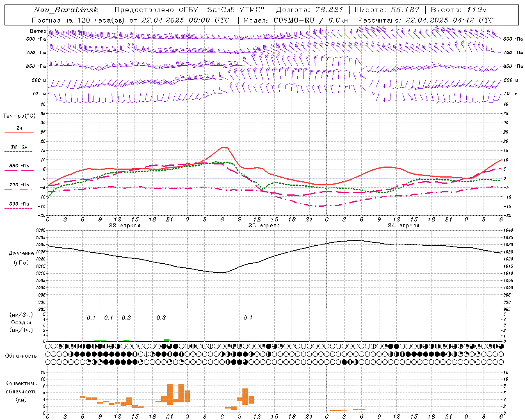Click the "ЗапСиб УГМС" provider name
525x420 pixels.
[235, 10]
